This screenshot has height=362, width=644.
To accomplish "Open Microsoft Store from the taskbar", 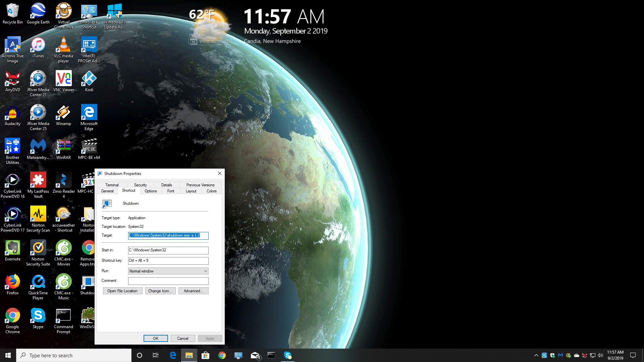I will 205,355.
